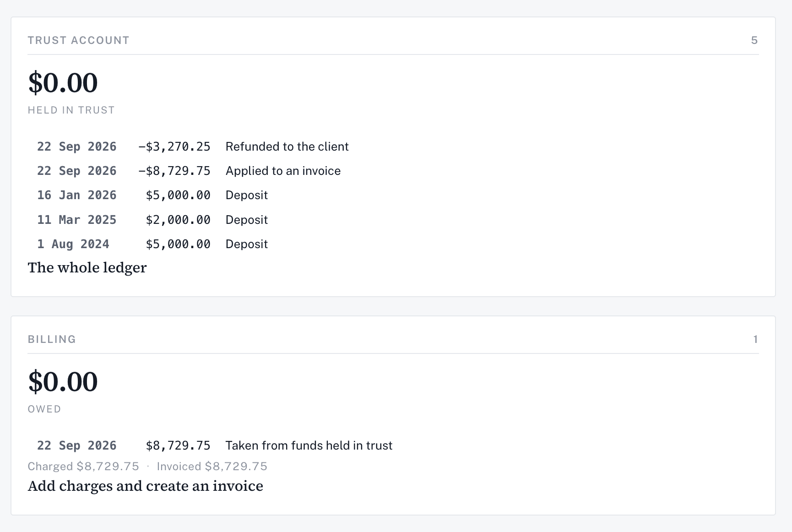This screenshot has height=532, width=792.
Task: Click the "1 Aug 2024" date
Action: click(x=73, y=244)
